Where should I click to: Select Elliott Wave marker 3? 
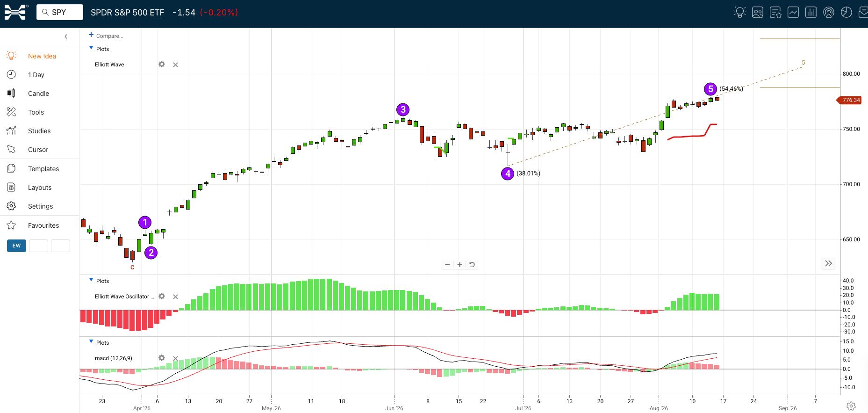pyautogui.click(x=403, y=109)
